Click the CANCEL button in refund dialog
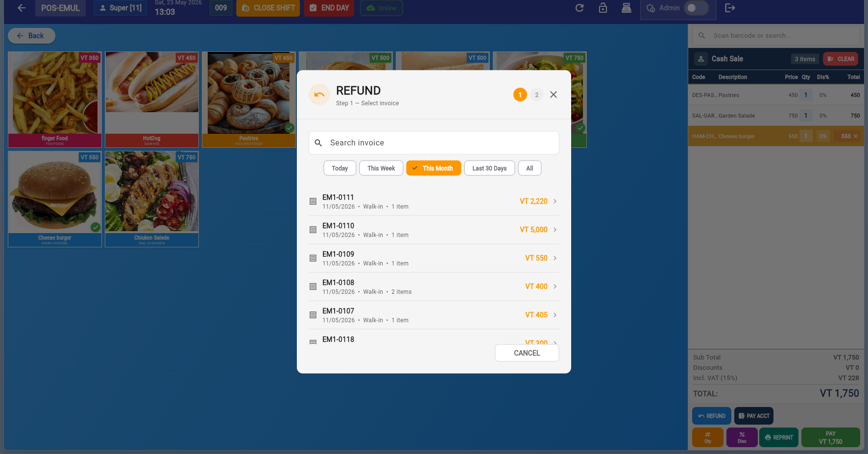This screenshot has width=868, height=454. click(x=527, y=353)
